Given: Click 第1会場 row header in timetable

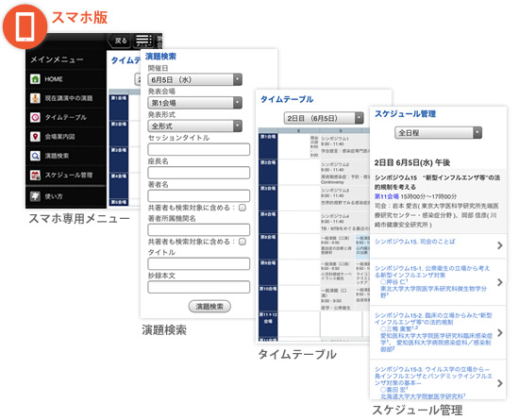Looking at the screenshot, I should pyautogui.click(x=268, y=146).
